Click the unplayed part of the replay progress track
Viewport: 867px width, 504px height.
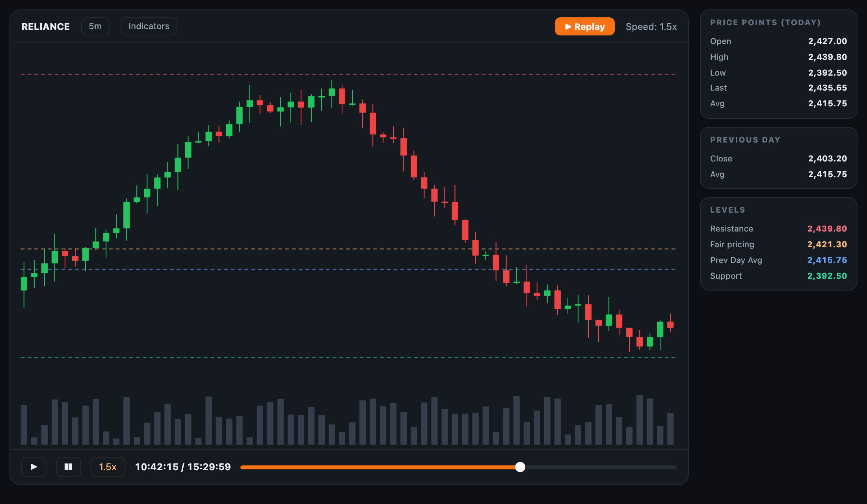coord(601,467)
